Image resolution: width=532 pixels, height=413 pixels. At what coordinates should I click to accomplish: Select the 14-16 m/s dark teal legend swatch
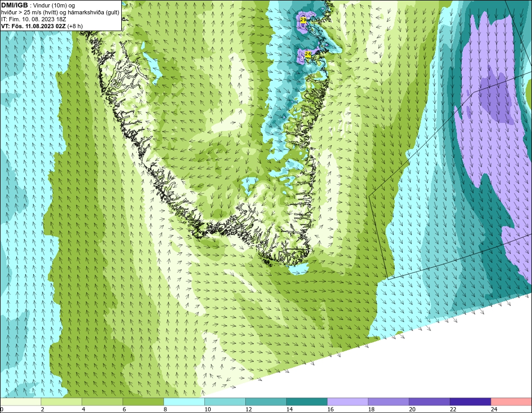coord(307,402)
